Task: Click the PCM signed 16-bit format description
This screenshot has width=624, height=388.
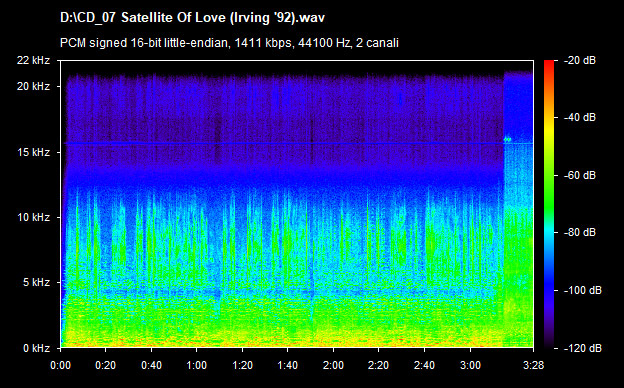Action: coord(229,43)
